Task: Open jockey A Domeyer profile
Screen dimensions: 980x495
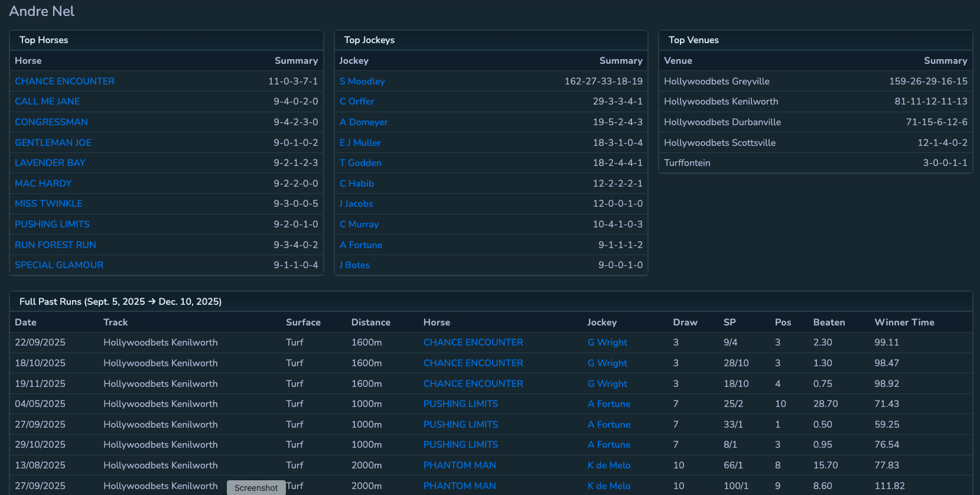Action: point(364,122)
